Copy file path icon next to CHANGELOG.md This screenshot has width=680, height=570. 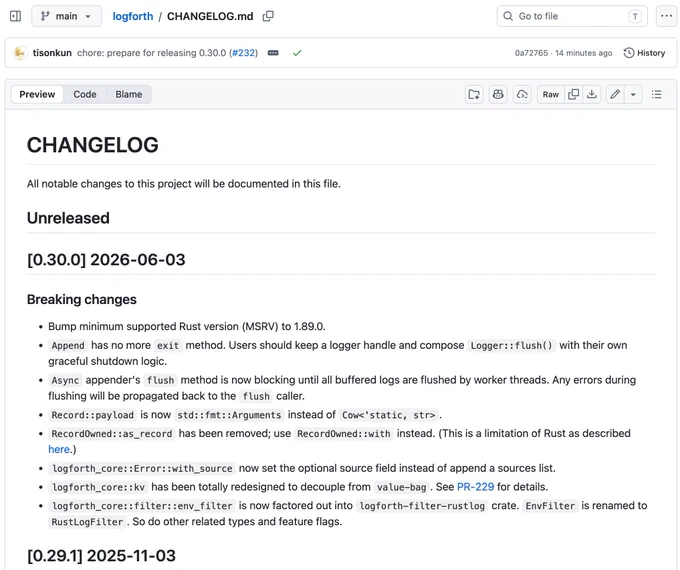pyautogui.click(x=268, y=16)
